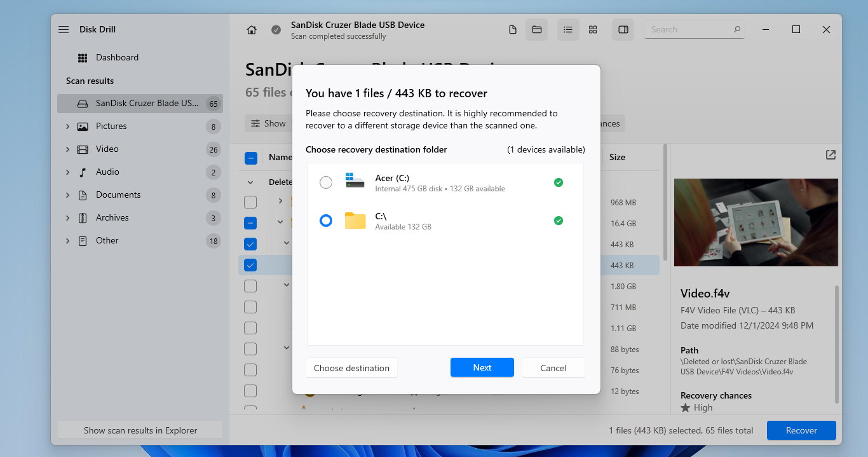The height and width of the screenshot is (457, 868).
Task: Click the scan status checkmark icon
Action: click(276, 30)
